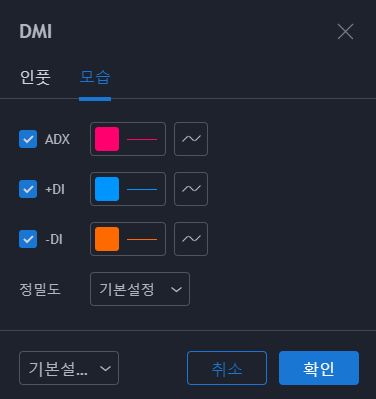Toggle the +DI checkbox

(x=28, y=189)
